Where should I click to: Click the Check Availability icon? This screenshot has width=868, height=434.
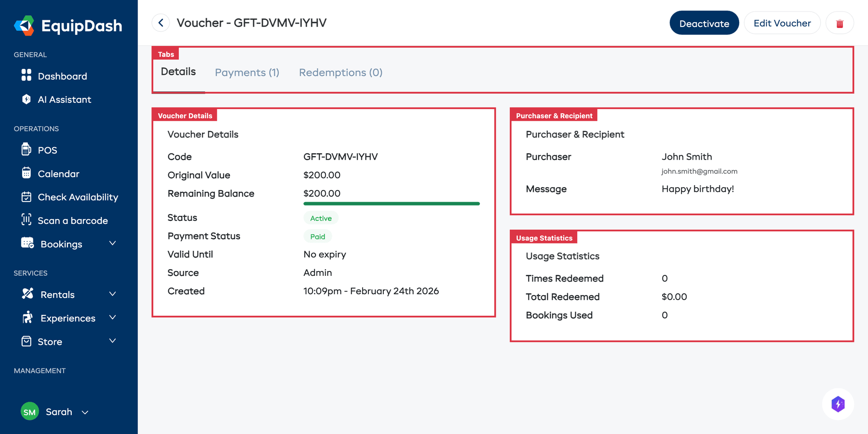(x=27, y=197)
